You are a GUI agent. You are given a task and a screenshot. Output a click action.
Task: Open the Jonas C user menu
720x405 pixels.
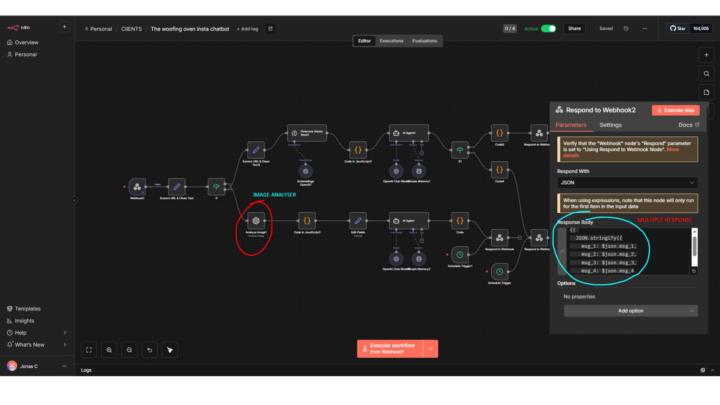tap(36, 366)
